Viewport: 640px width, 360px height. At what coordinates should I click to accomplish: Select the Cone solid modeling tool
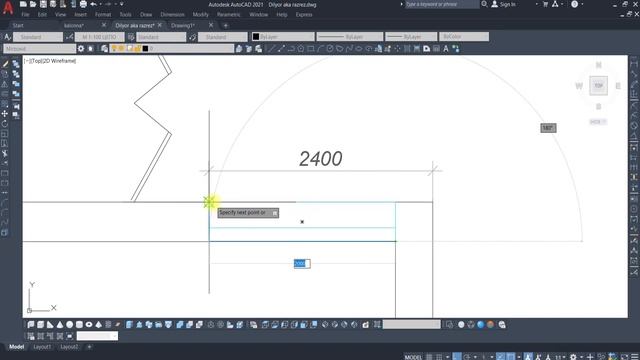[60, 324]
